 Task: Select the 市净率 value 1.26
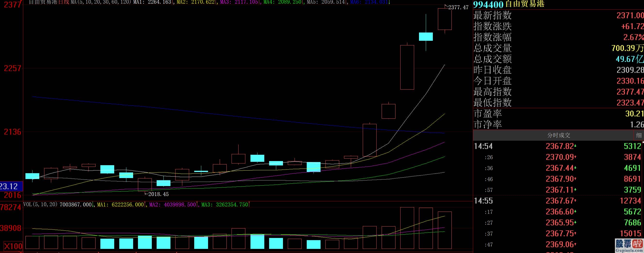click(x=636, y=124)
